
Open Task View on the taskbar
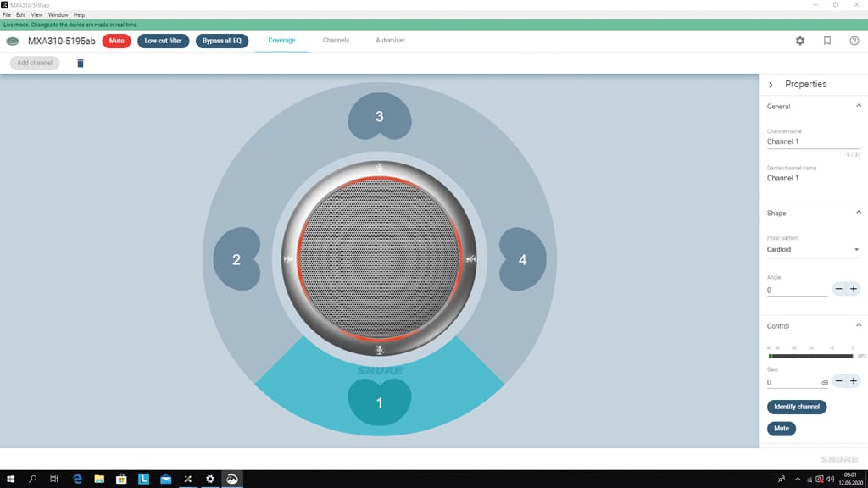pos(54,480)
